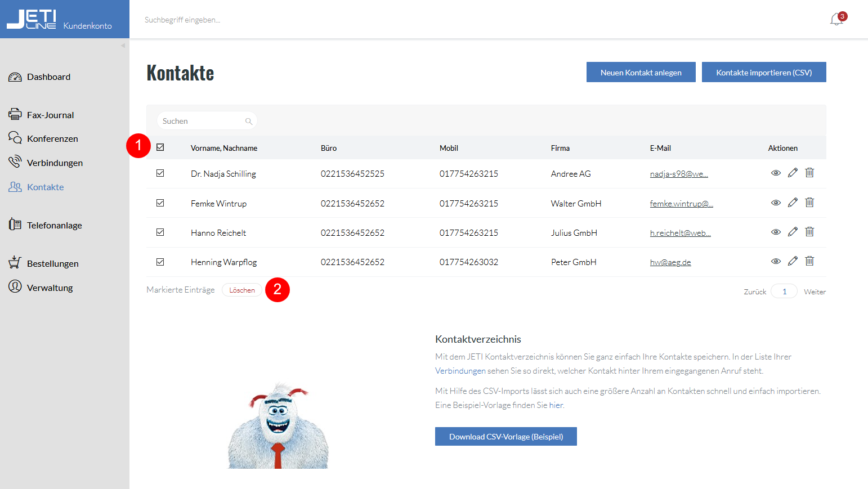Uncheck the Hanno Reichelt row checkbox
This screenshot has width=868, height=489.
click(x=160, y=232)
